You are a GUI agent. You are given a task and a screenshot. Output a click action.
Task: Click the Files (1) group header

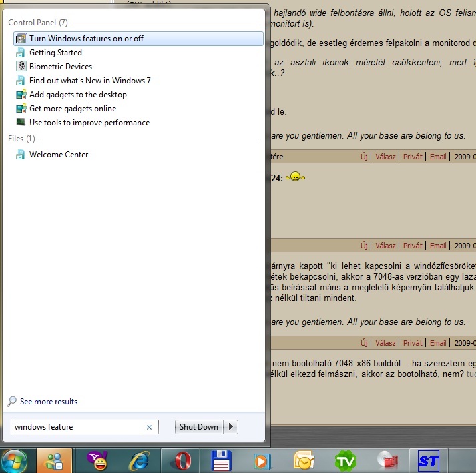21,139
